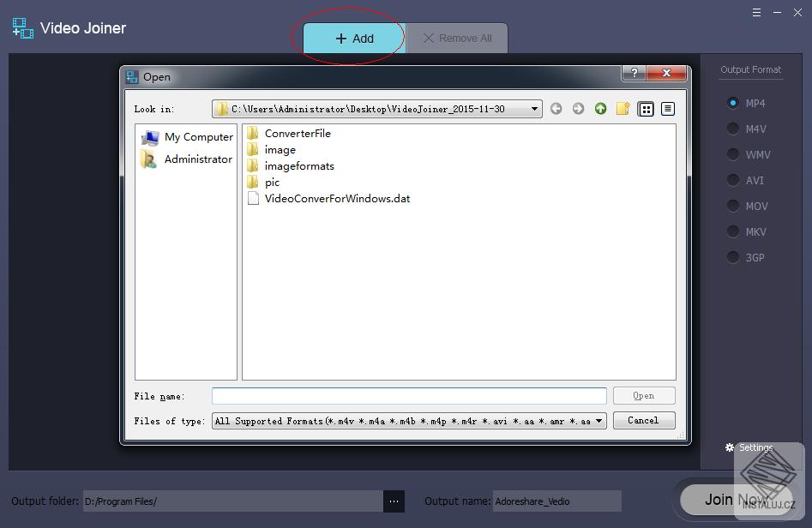Go back in the Open dialog
This screenshot has height=528, width=812.
(x=556, y=109)
